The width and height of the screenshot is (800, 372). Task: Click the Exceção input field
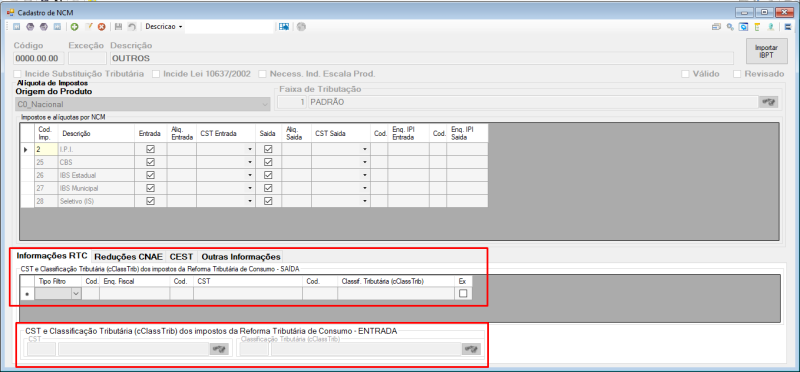87,58
